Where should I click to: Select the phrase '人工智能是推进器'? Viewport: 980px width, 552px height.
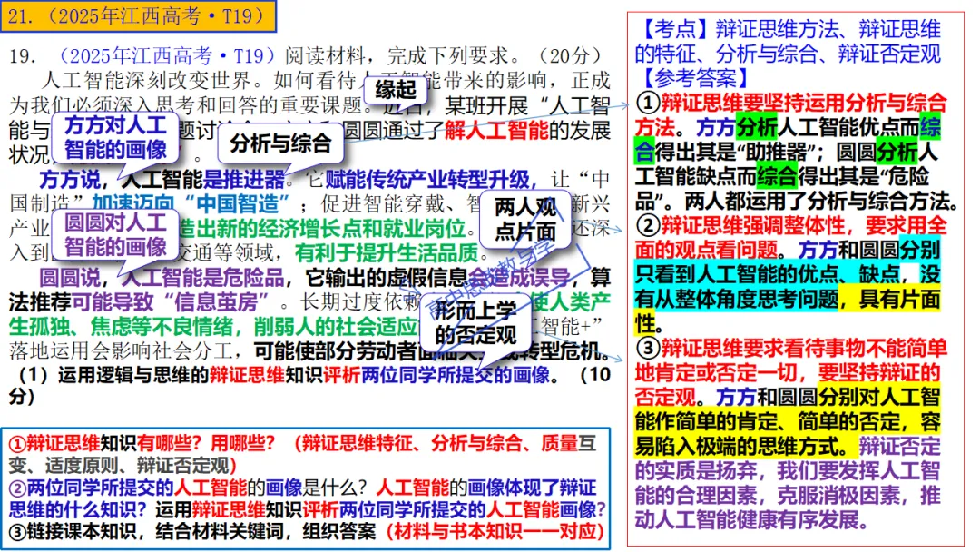point(202,180)
